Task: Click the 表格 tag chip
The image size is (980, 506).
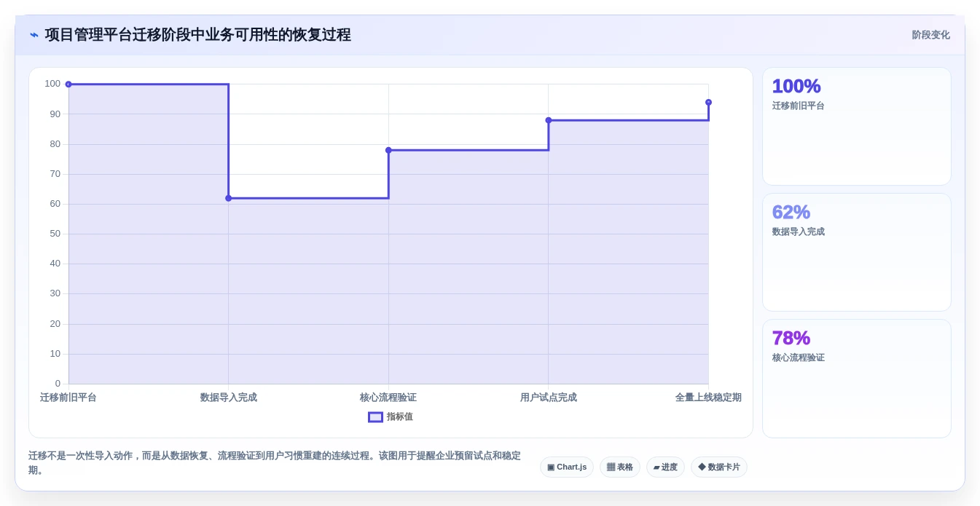Action: pyautogui.click(x=620, y=467)
